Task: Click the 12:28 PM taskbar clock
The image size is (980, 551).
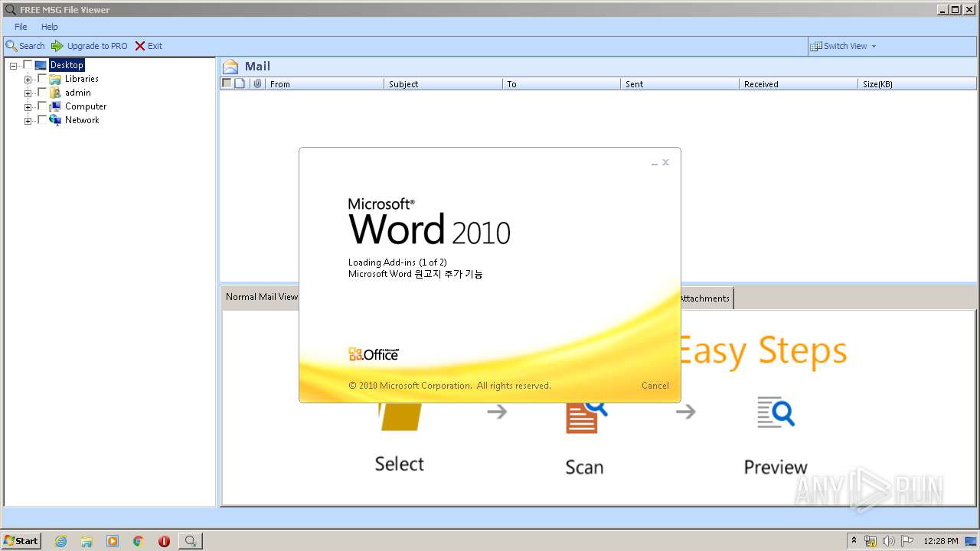Action: pyautogui.click(x=941, y=541)
